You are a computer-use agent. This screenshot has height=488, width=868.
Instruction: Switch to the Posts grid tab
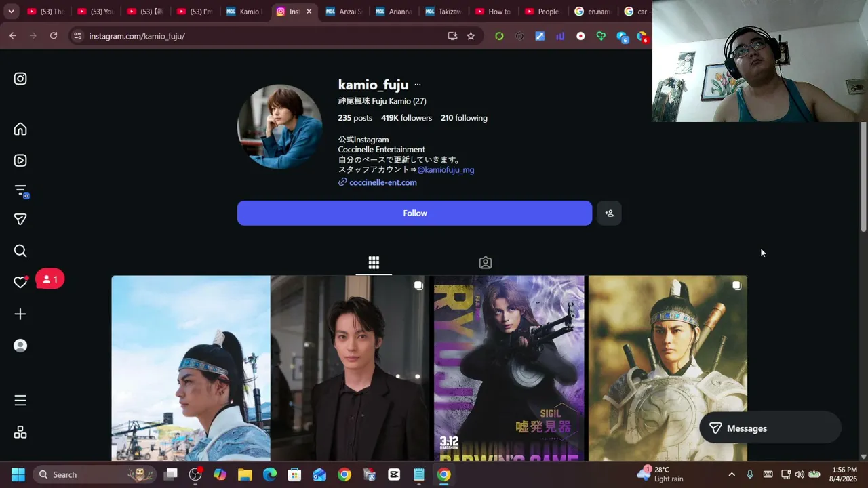tap(374, 262)
